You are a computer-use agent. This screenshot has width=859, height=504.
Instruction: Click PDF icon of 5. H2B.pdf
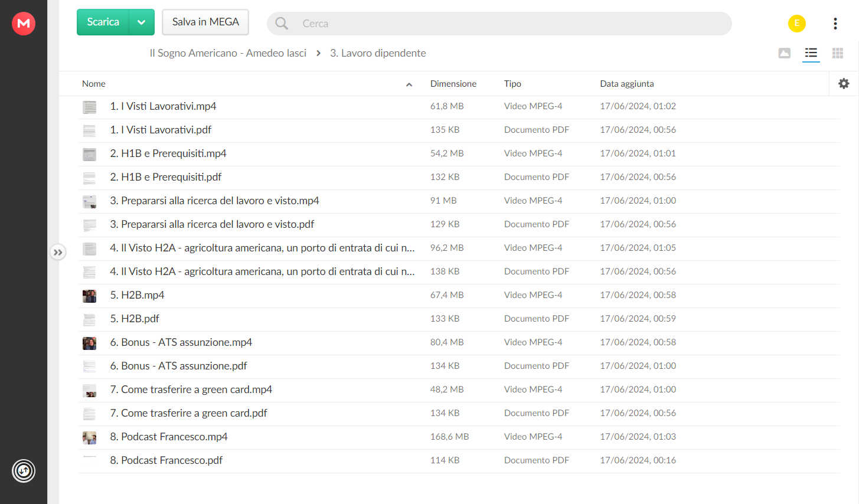pos(89,320)
